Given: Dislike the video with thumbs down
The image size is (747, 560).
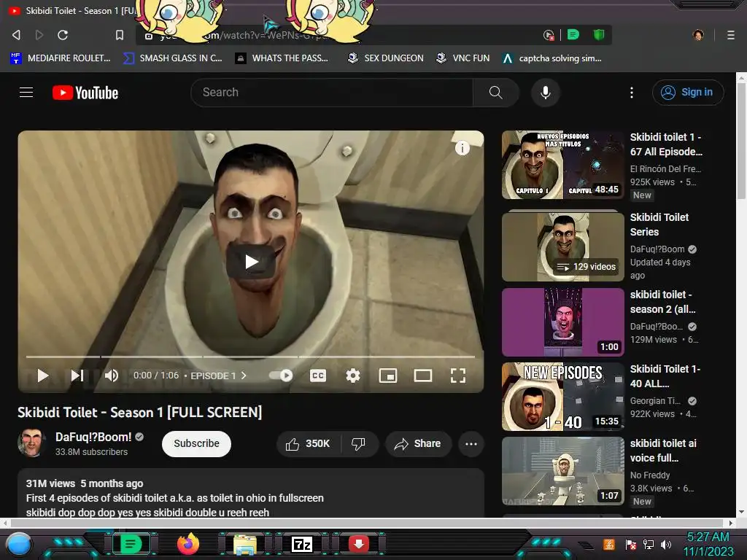Looking at the screenshot, I should pyautogui.click(x=358, y=444).
